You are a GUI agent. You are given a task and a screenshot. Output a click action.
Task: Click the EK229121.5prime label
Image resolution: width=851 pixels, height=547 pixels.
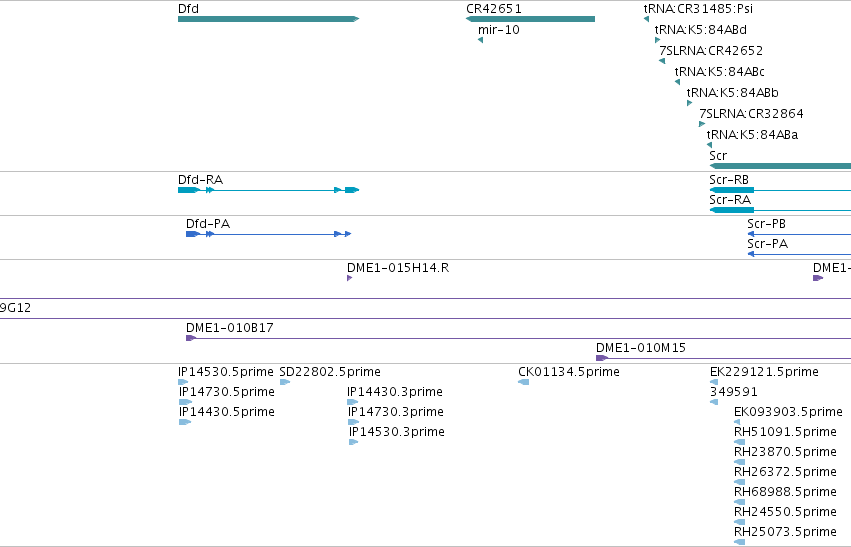point(764,372)
